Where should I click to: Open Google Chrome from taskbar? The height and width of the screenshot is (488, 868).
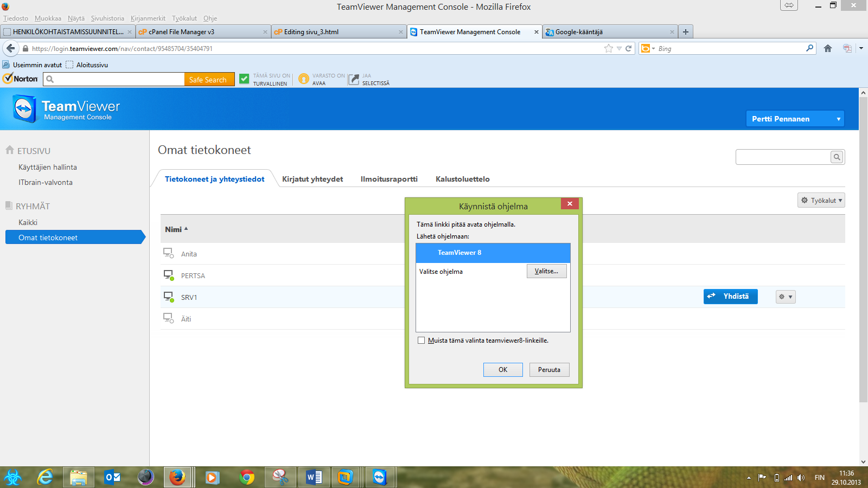pos(247,477)
